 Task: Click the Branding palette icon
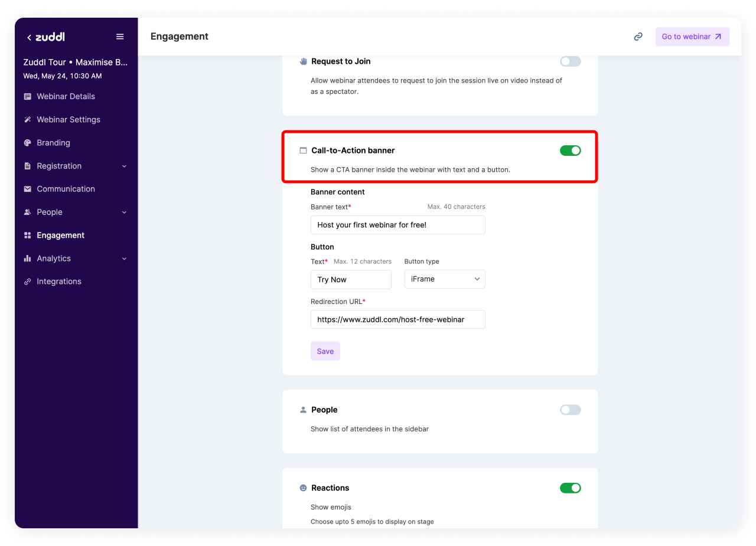click(x=27, y=143)
